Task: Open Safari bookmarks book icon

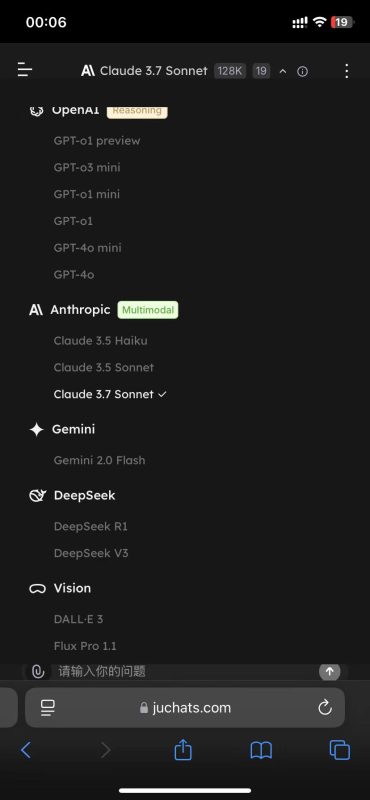Action: pyautogui.click(x=261, y=750)
